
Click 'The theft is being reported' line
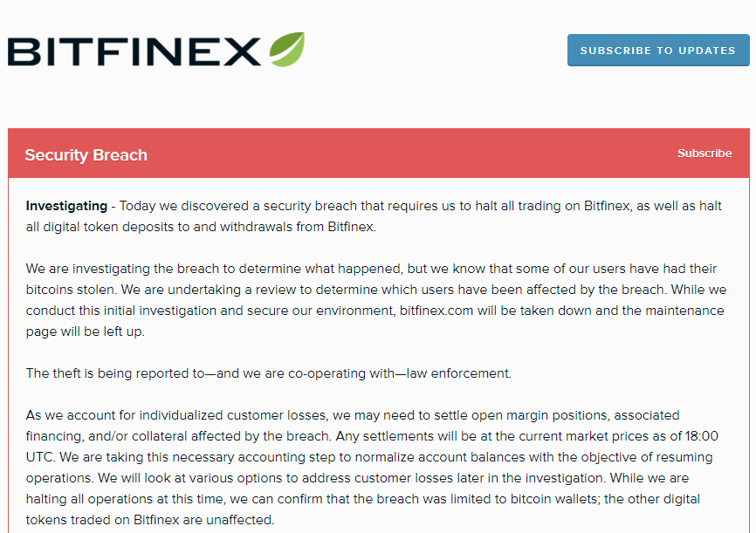[113, 373]
